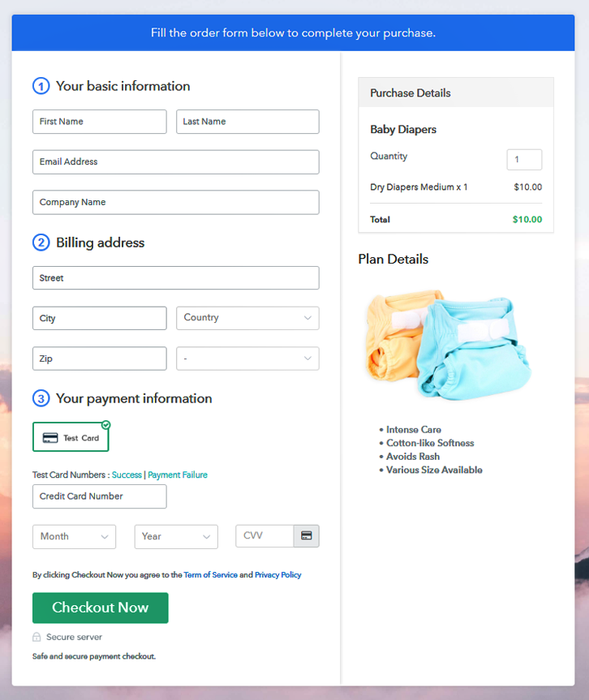Click the Success test card link
Screen dimensions: 589x700
click(127, 475)
